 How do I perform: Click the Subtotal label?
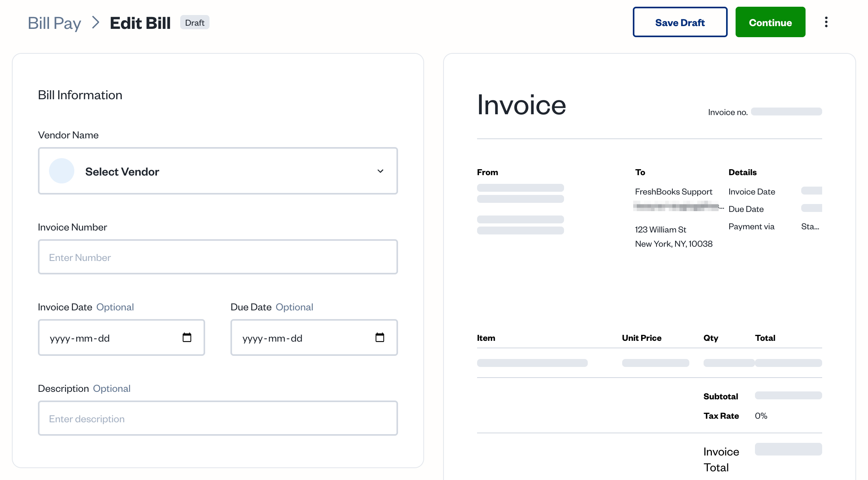click(x=721, y=397)
